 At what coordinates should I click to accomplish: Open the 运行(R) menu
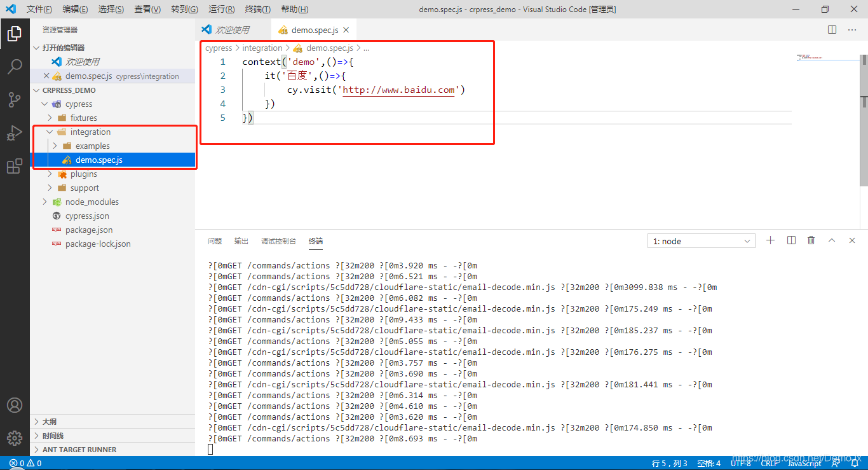[221, 9]
